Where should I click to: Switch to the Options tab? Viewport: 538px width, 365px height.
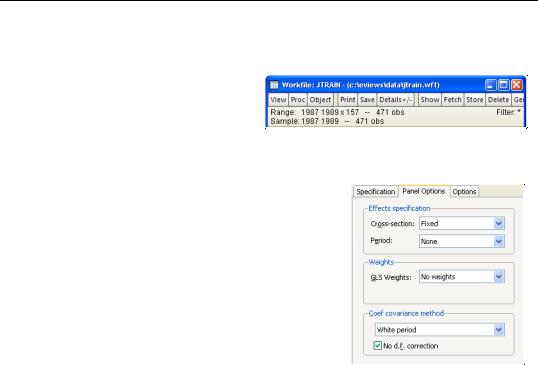point(464,192)
